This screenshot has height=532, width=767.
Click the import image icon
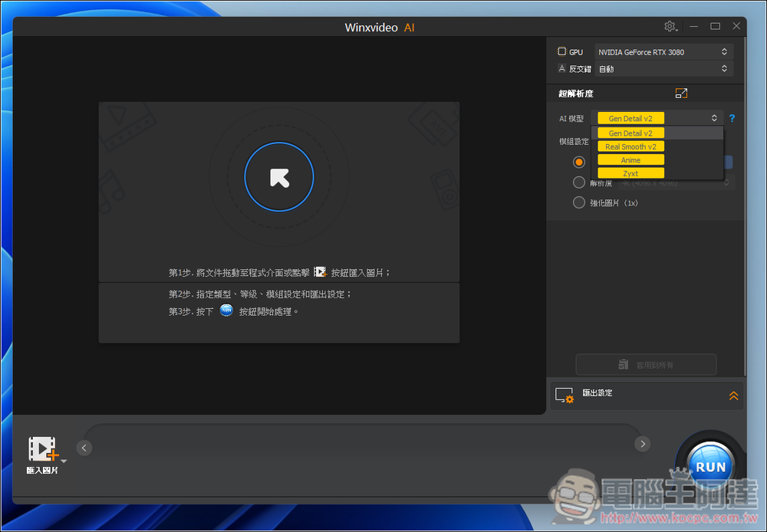pos(43,449)
